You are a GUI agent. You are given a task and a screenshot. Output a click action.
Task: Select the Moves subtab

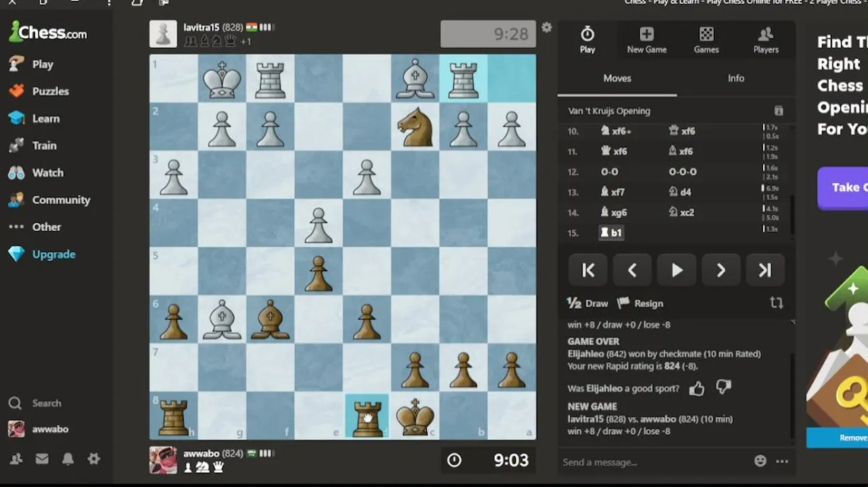click(617, 78)
